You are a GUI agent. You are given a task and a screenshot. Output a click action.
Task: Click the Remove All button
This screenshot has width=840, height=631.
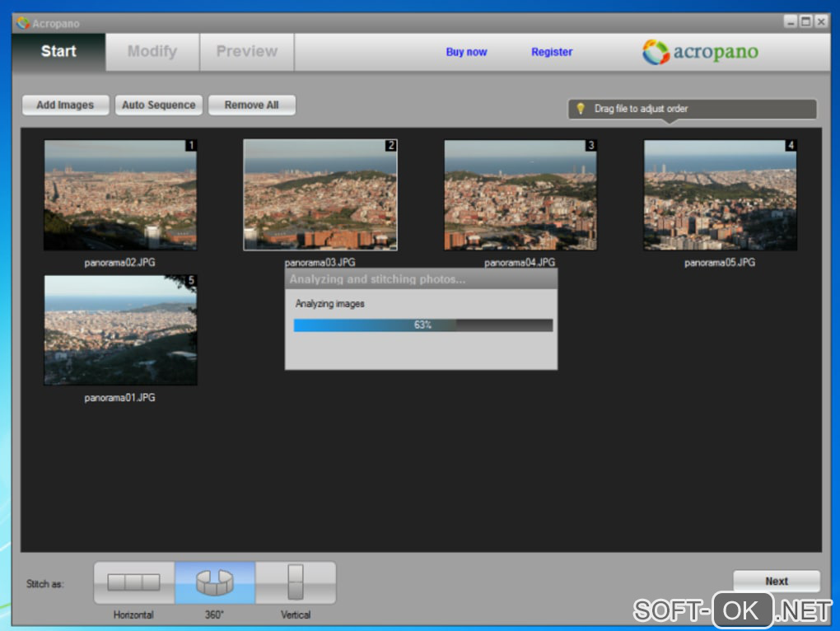point(252,105)
